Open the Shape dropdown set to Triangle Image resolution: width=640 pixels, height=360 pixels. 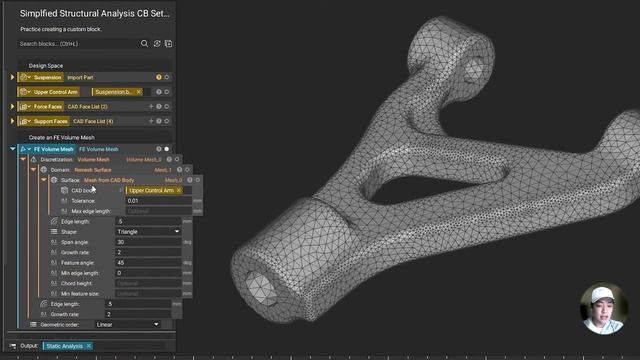[148, 231]
